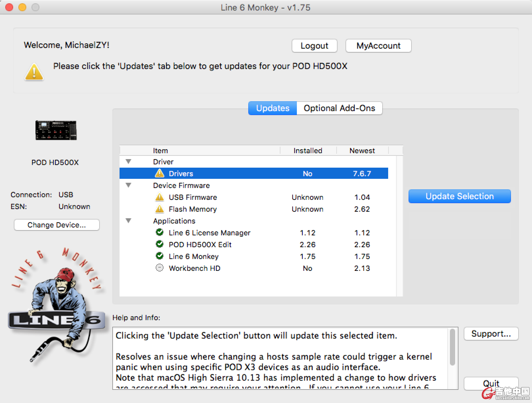Click the POD HD500X device thumbnail image
The height and width of the screenshot is (403, 532).
pyautogui.click(x=56, y=130)
